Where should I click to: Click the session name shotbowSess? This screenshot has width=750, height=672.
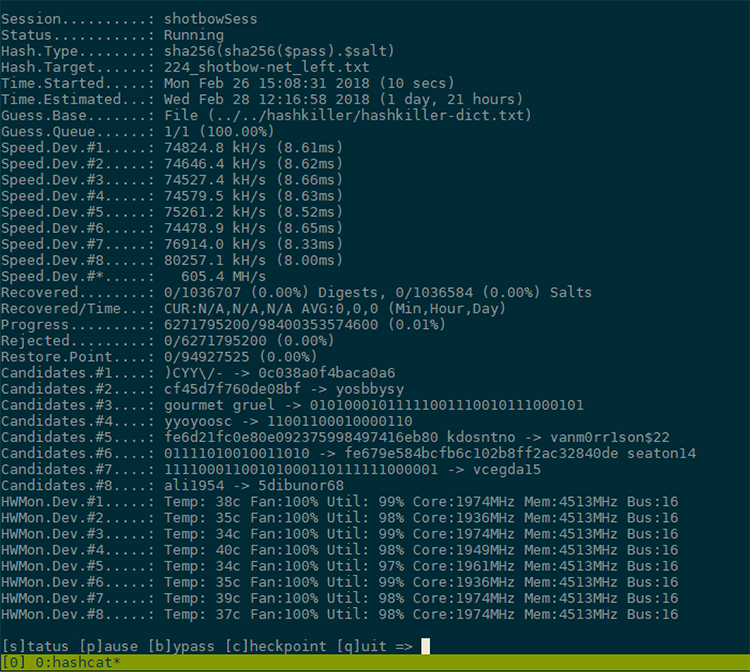point(210,19)
